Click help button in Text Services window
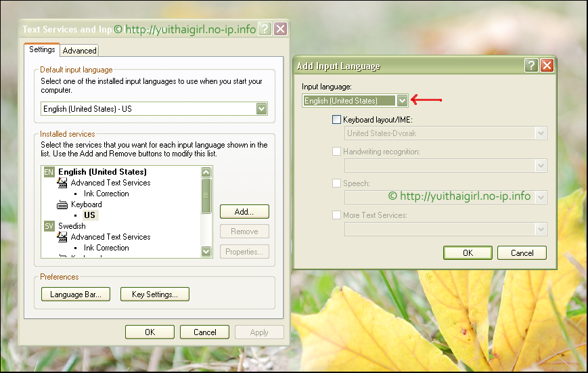Image resolution: width=588 pixels, height=373 pixels. pos(265,29)
